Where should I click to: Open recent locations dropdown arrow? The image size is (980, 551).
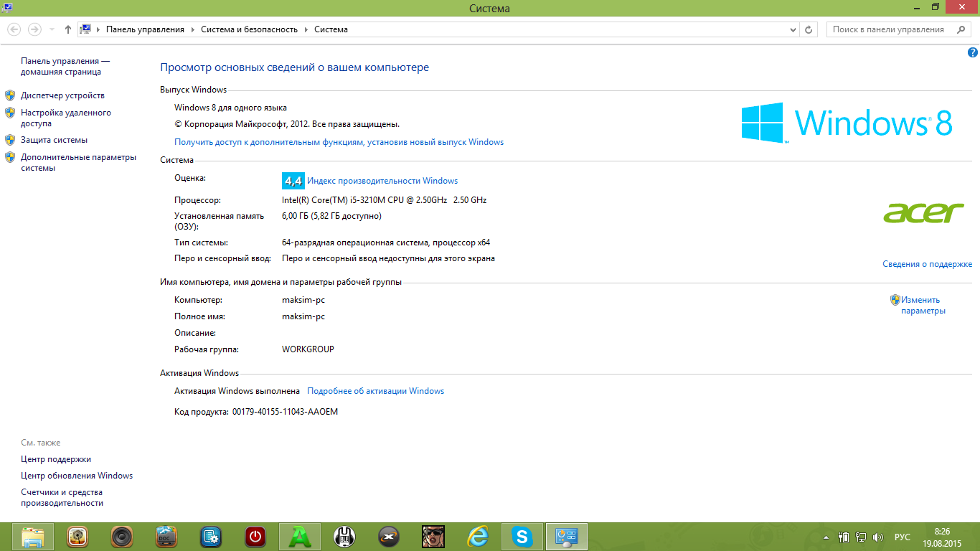pos(52,29)
